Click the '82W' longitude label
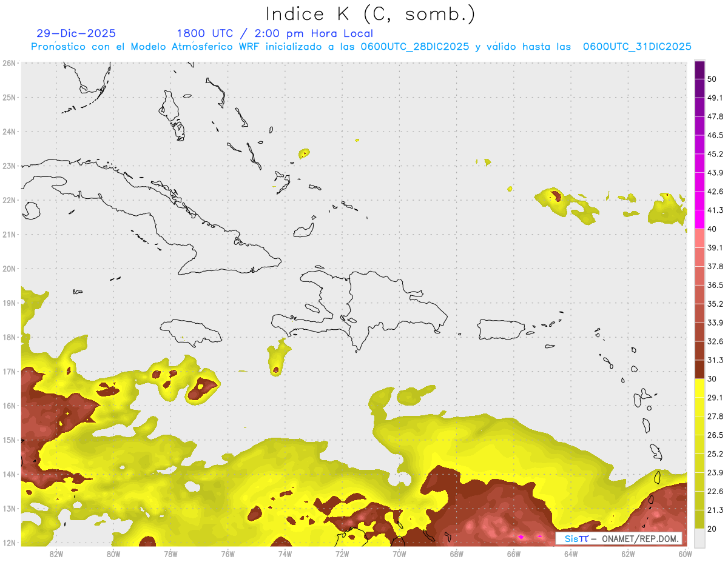This screenshot has width=728, height=562. (56, 554)
